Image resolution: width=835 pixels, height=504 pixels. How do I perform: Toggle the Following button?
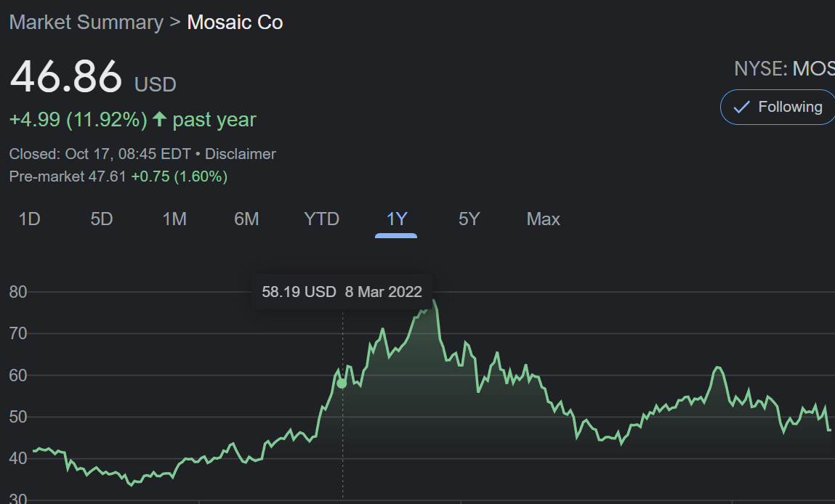(778, 107)
